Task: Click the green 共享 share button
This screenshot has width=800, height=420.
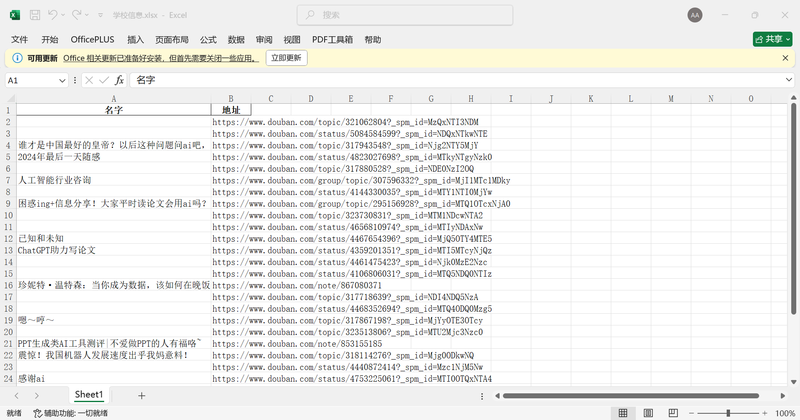Action: tap(772, 39)
